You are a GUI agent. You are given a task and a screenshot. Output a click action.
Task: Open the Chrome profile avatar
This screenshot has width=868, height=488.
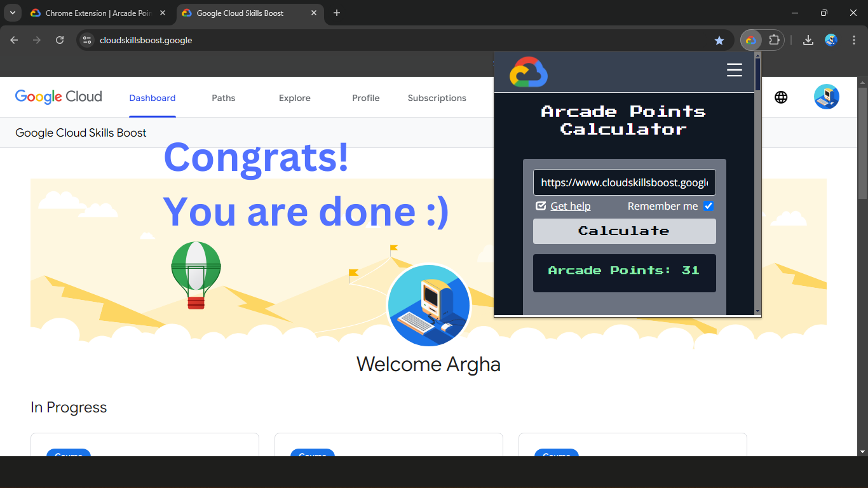pyautogui.click(x=831, y=40)
